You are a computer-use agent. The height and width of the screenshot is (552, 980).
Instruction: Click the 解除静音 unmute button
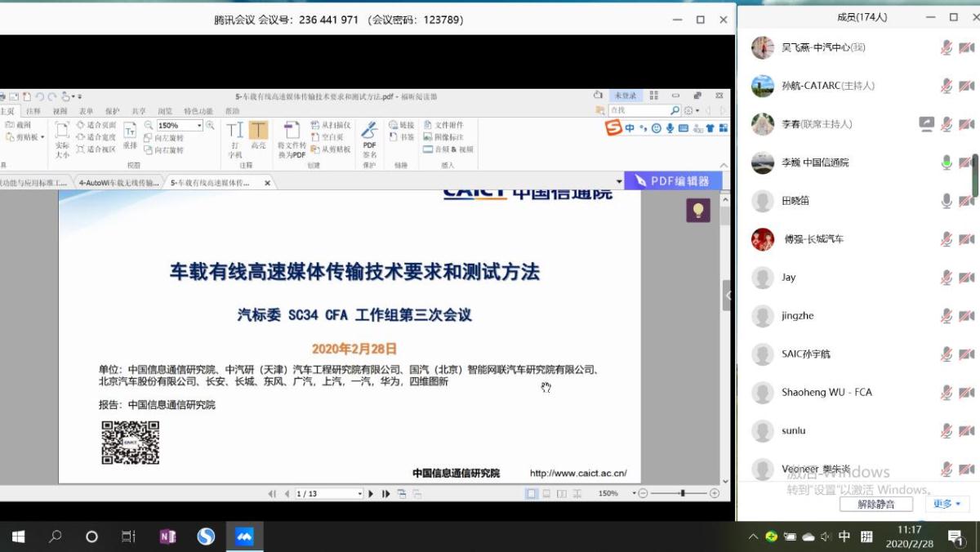pyautogui.click(x=875, y=504)
